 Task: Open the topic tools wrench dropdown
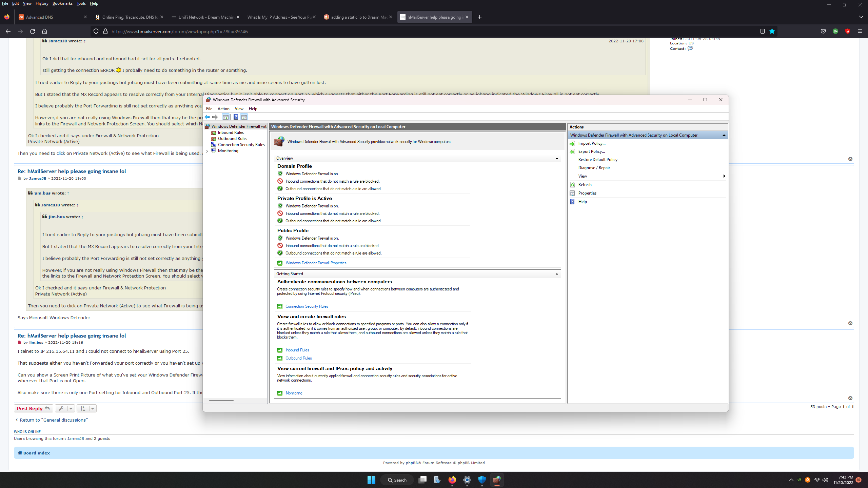point(65,409)
